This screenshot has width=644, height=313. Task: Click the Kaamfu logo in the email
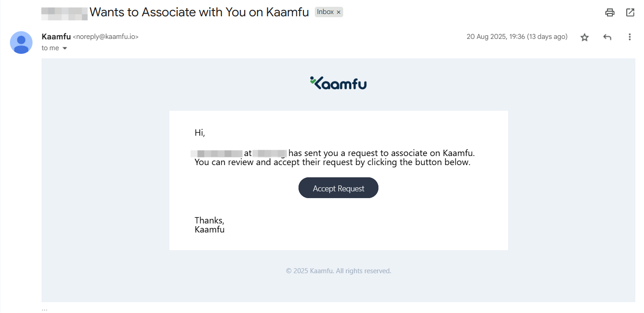pos(338,83)
